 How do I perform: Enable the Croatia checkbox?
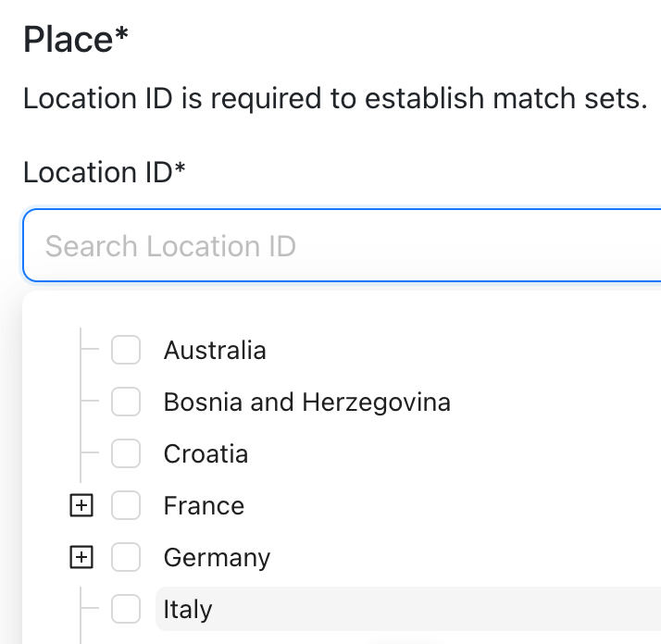[126, 454]
